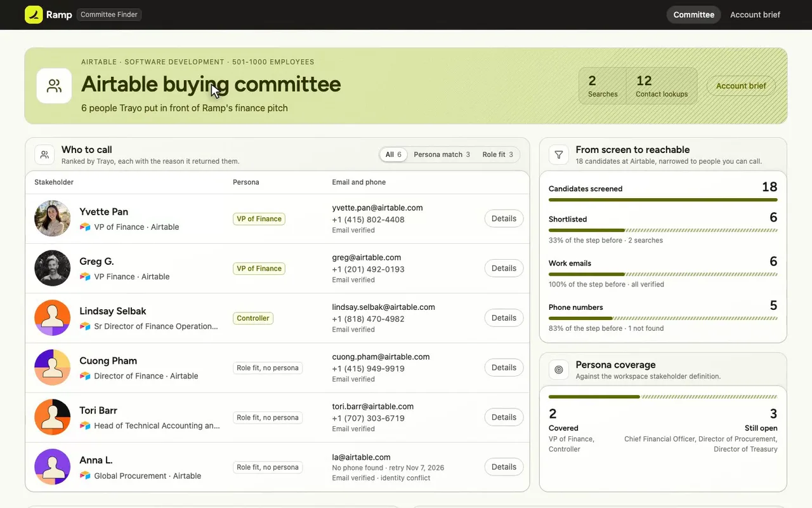The height and width of the screenshot is (508, 812).
Task: Click Cuong Pham's avatar
Action: (52, 367)
